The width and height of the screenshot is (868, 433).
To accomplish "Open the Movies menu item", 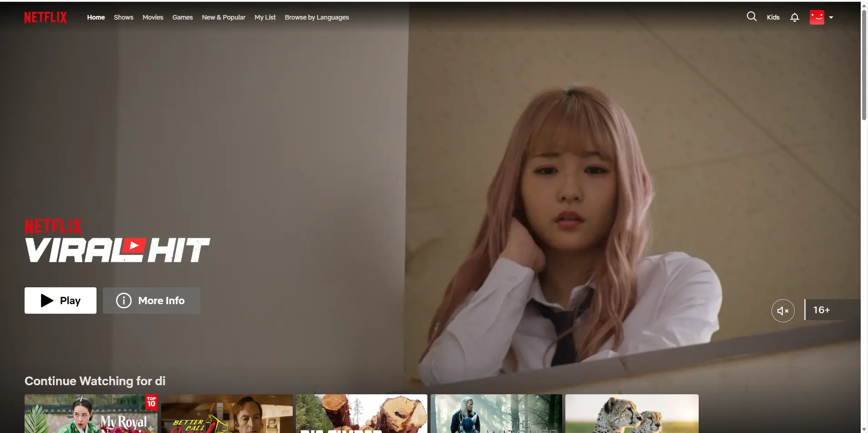I will (x=153, y=17).
